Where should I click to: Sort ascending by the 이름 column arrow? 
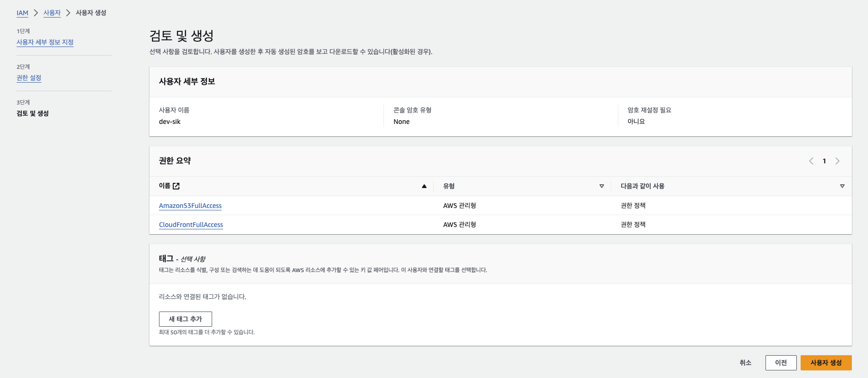coord(424,186)
